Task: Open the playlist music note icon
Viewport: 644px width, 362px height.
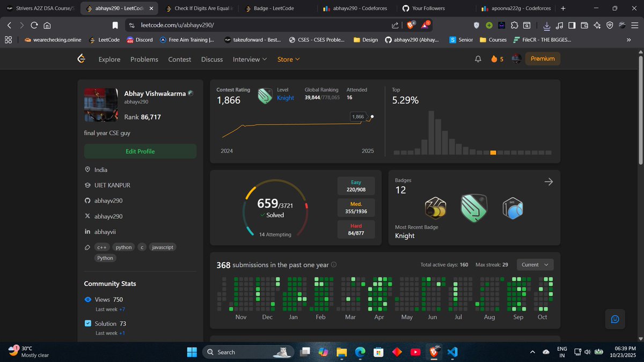Action: click(x=559, y=25)
